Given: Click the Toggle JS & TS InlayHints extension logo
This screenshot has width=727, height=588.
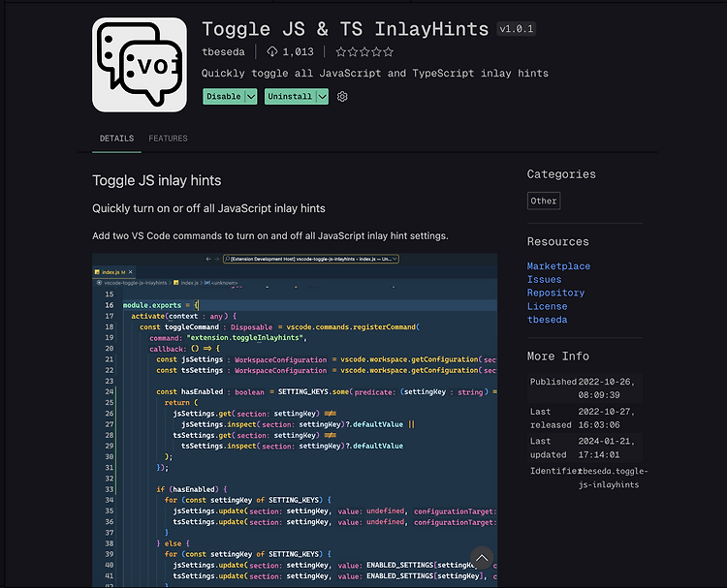Looking at the screenshot, I should point(140,65).
